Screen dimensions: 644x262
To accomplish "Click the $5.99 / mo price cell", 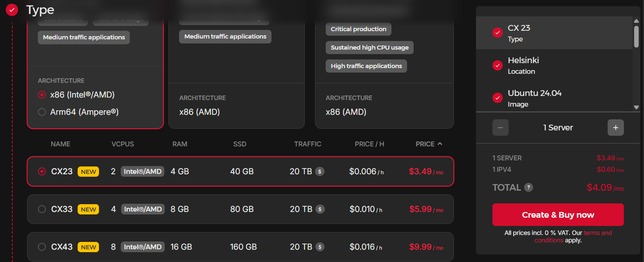I will pos(426,210).
